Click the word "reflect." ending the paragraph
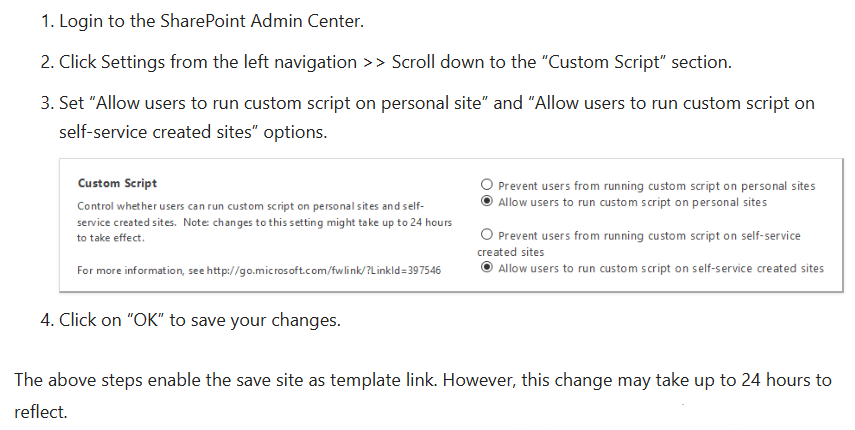Image resolution: width=855 pixels, height=430 pixels. 40,412
